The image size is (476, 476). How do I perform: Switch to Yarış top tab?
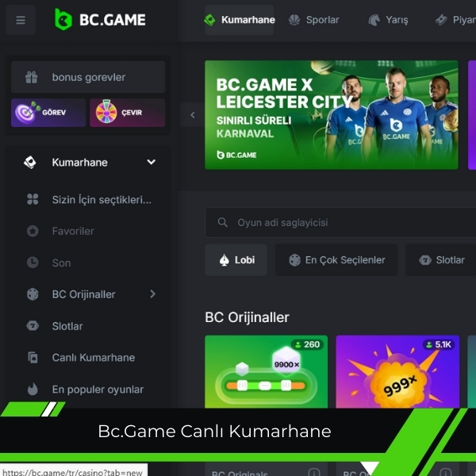click(x=388, y=20)
